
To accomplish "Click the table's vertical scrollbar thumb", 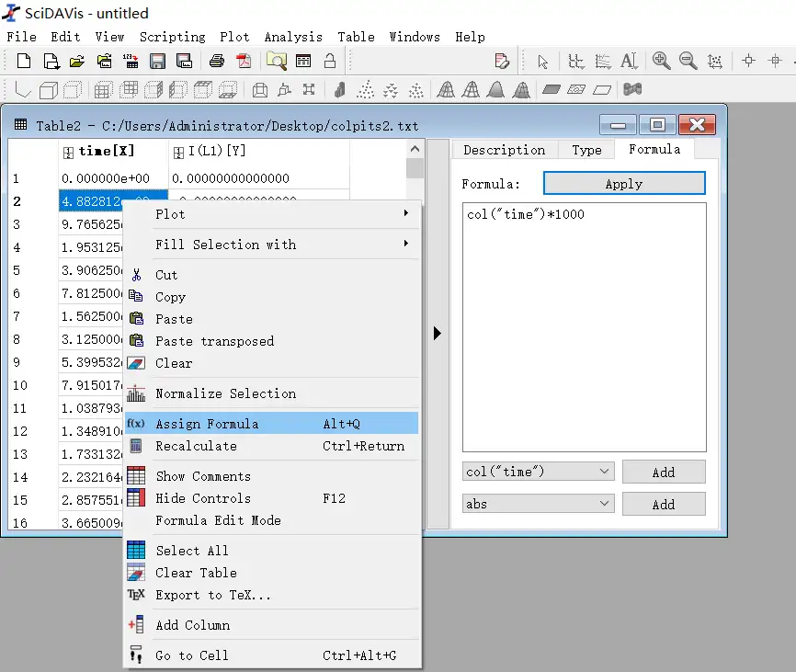I will tap(415, 168).
